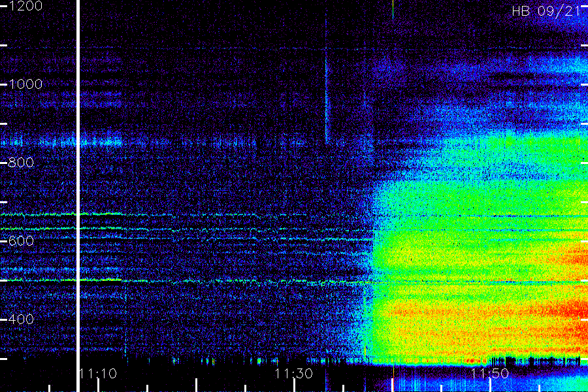Click the 11:50 time axis label

click(489, 373)
